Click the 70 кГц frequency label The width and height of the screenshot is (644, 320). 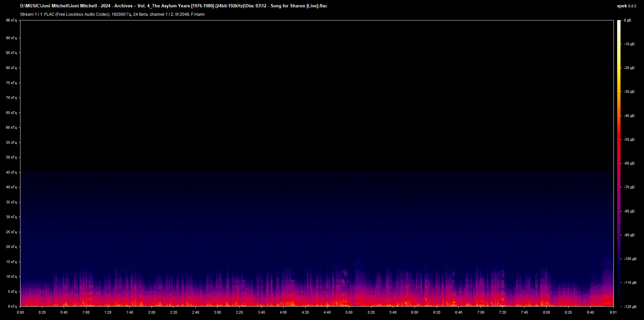click(11, 98)
